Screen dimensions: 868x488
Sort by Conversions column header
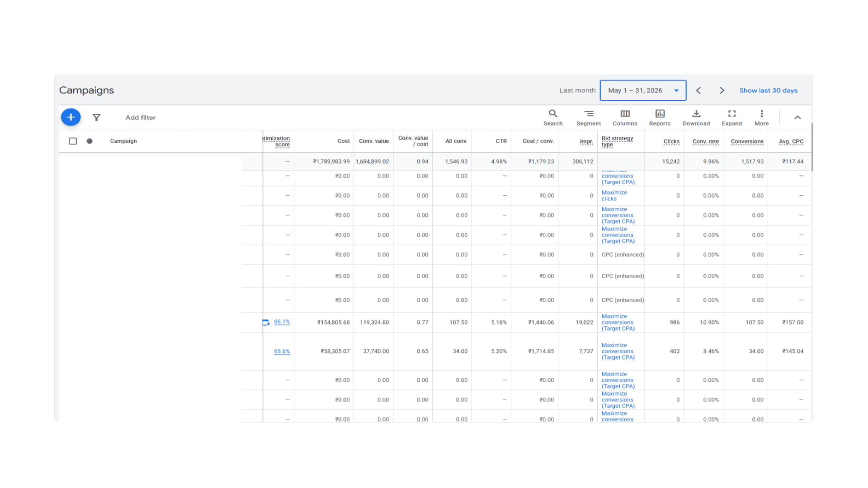tap(747, 141)
